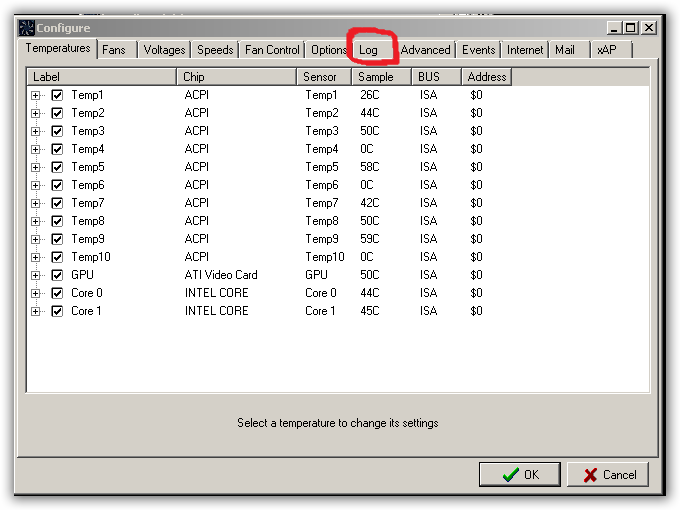Expand the Core 0 tree node
The width and height of the screenshot is (680, 510).
tap(36, 294)
